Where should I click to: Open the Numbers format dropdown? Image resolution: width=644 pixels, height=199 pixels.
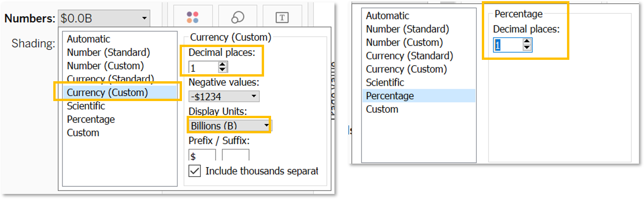click(x=104, y=18)
